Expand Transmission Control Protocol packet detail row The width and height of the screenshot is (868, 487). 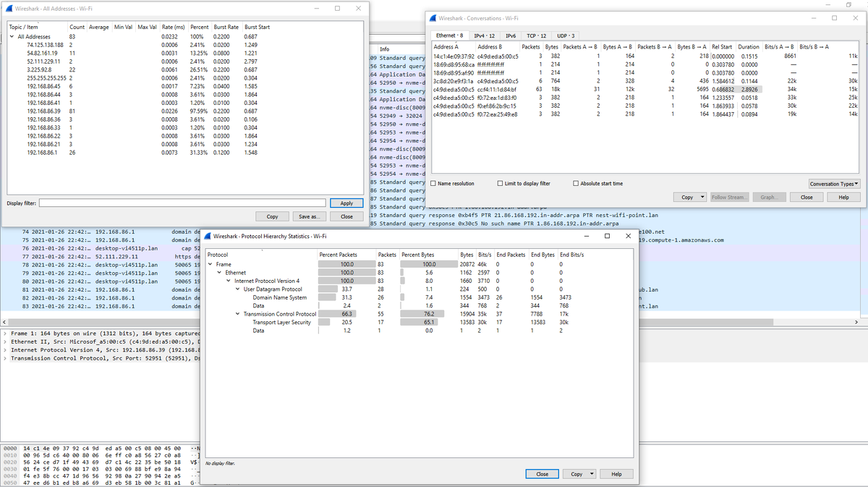(5, 357)
